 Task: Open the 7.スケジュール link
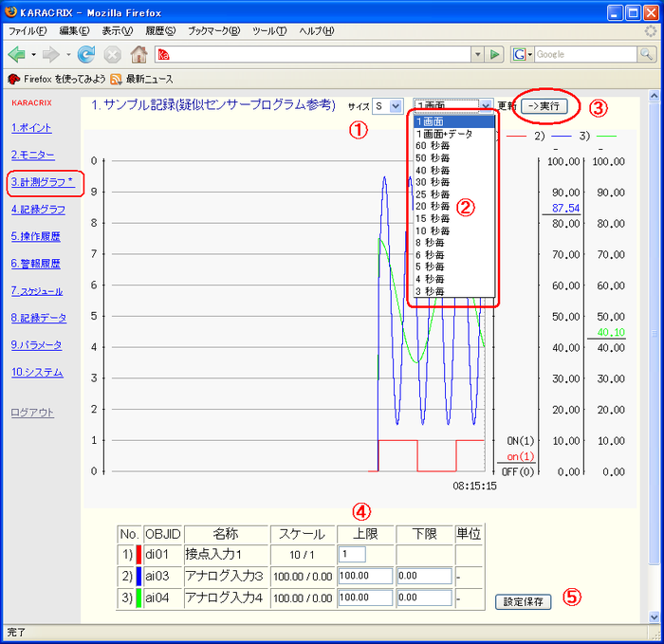tap(37, 291)
